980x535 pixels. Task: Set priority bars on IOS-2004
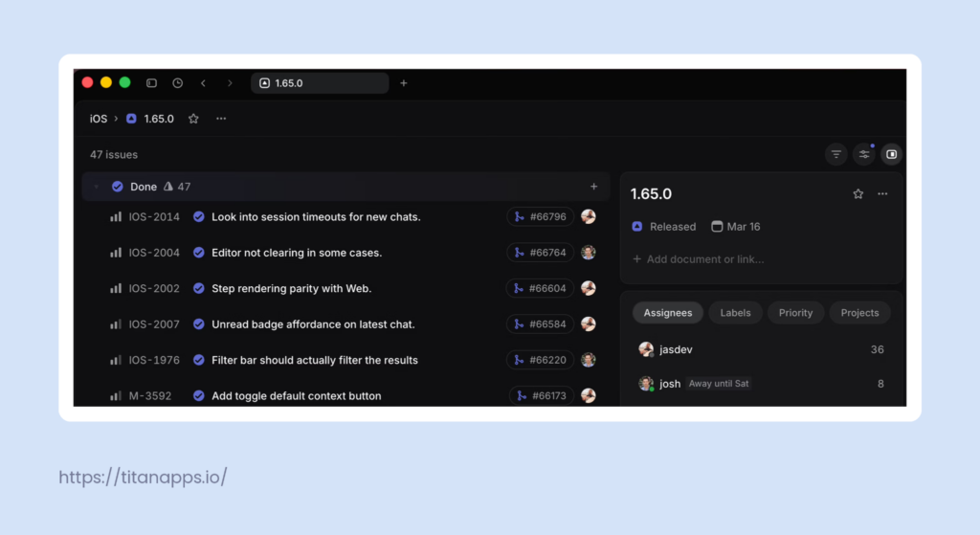click(116, 253)
